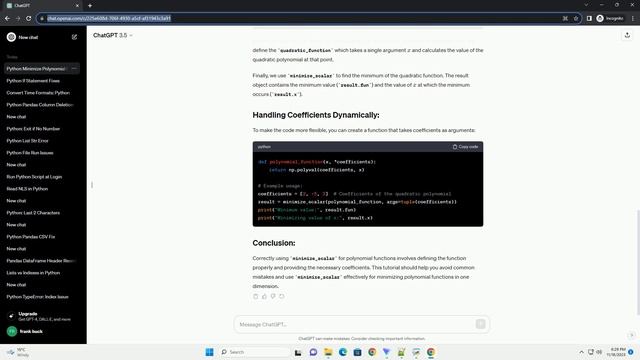
Task: Click the Upgrade sparkle icon in sidebar
Action: click(x=11, y=316)
